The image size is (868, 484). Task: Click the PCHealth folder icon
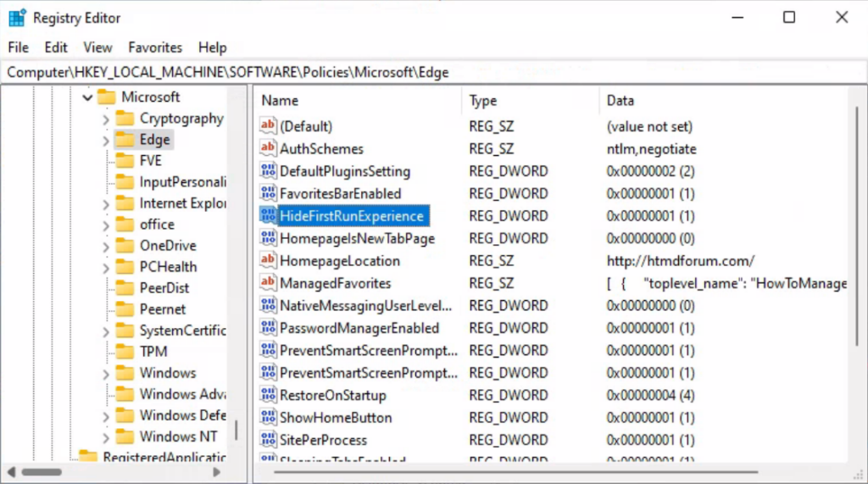click(x=125, y=267)
